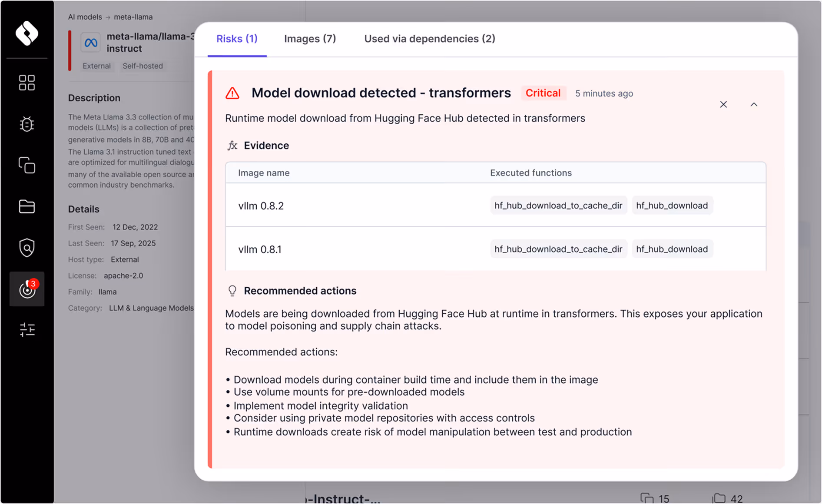Click the 5 minutes ago timestamp
Screen dimensions: 822x504
click(604, 93)
